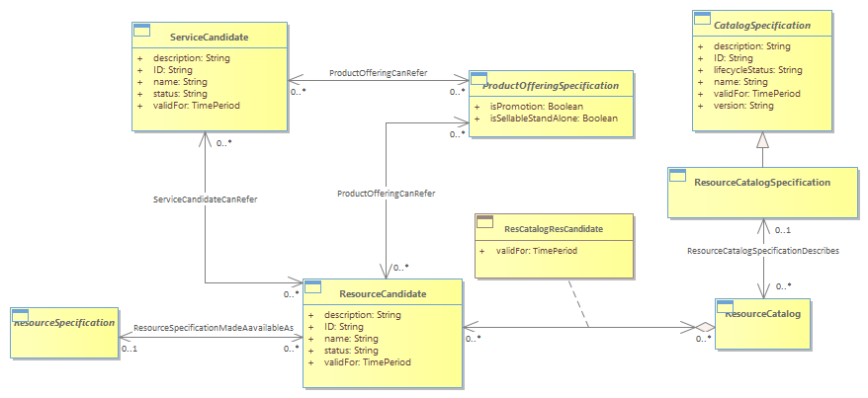This screenshot has height=398, width=868.
Task: Select the "lifecycleStatus: String" attribute
Action: (758, 70)
